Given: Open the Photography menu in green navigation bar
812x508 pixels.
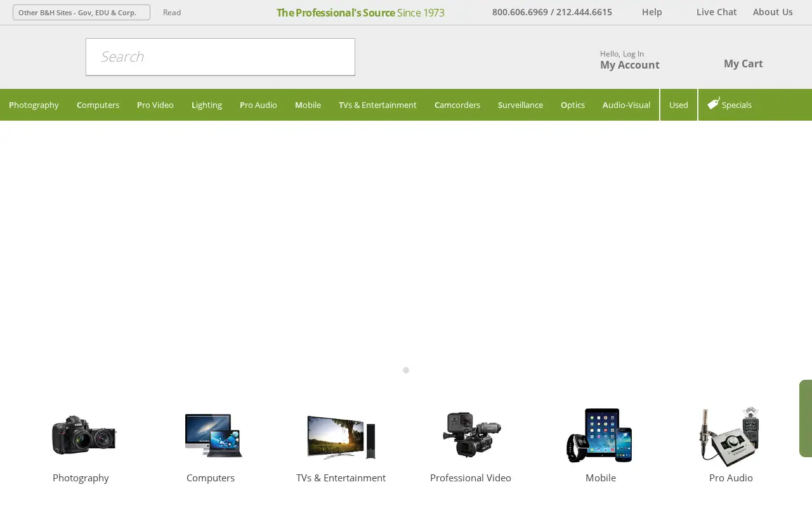Looking at the screenshot, I should tap(34, 105).
